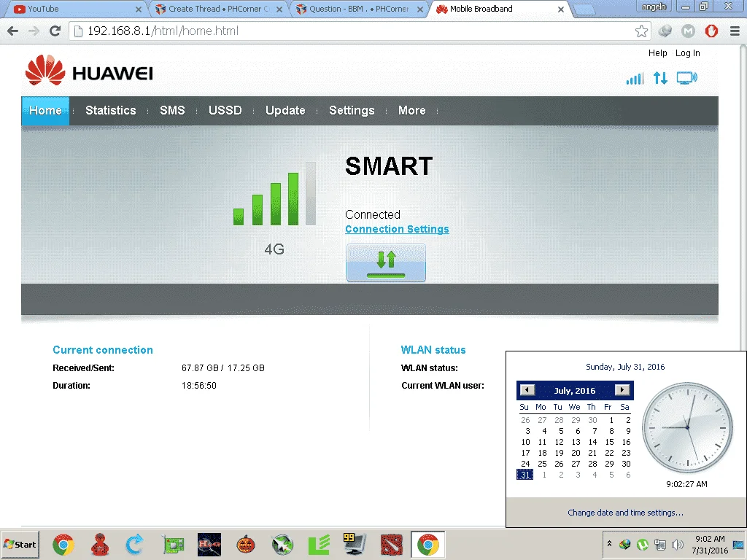
Task: Open Connection Settings link
Action: [397, 229]
